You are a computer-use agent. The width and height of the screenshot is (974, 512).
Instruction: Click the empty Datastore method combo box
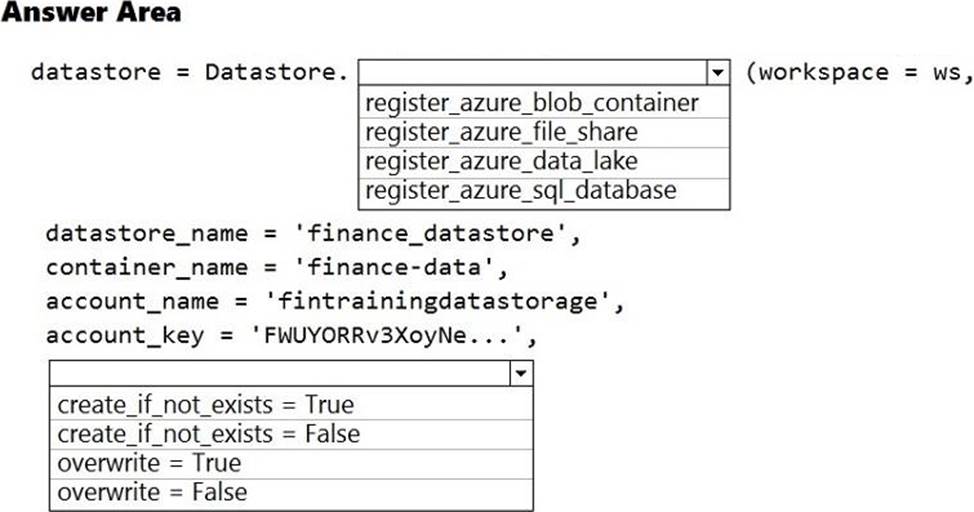531,73
